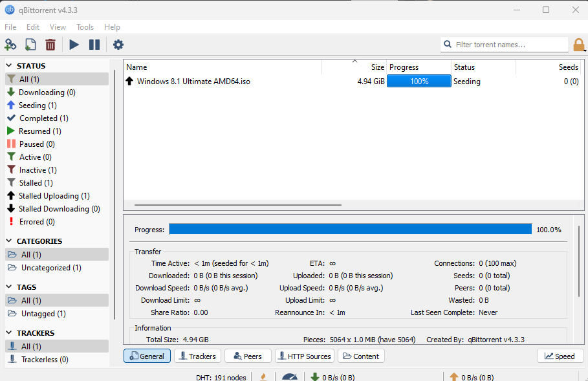
Task: Show the Speed graph tab
Action: tap(560, 356)
